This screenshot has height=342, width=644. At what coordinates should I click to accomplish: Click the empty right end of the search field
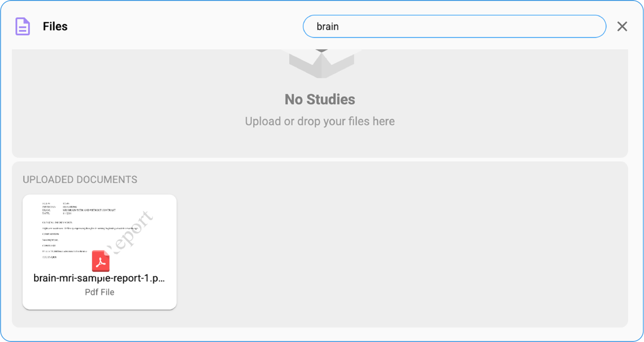coord(560,27)
